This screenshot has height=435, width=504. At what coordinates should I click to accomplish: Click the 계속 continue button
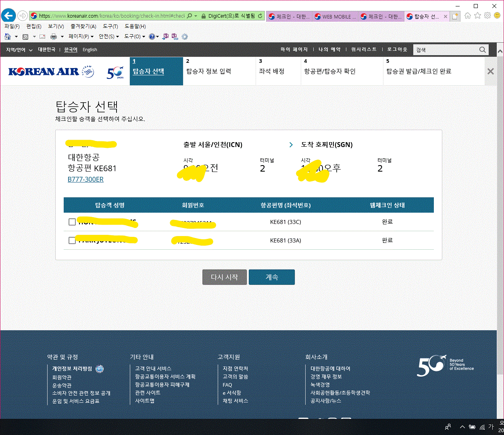(272, 277)
